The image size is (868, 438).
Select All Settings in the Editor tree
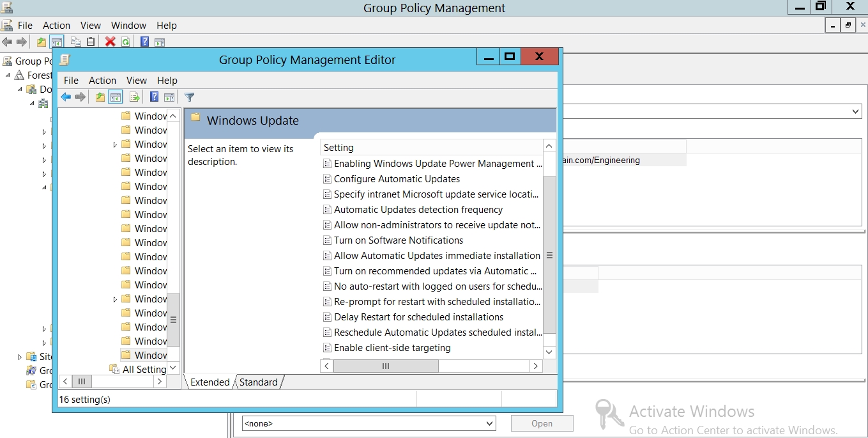(x=144, y=370)
